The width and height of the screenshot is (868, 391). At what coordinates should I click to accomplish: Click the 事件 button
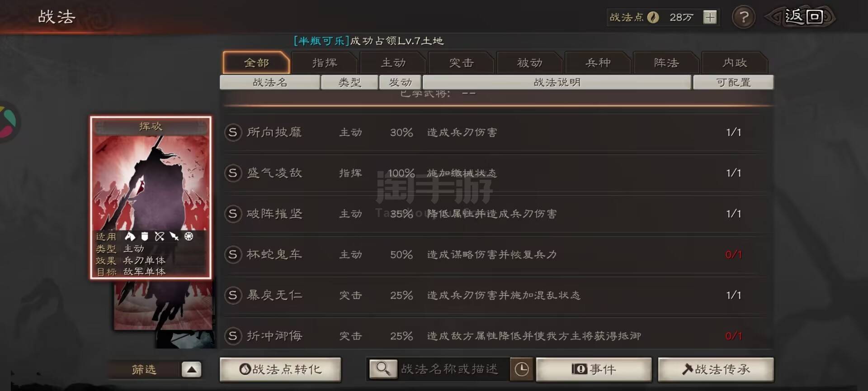pos(594,369)
